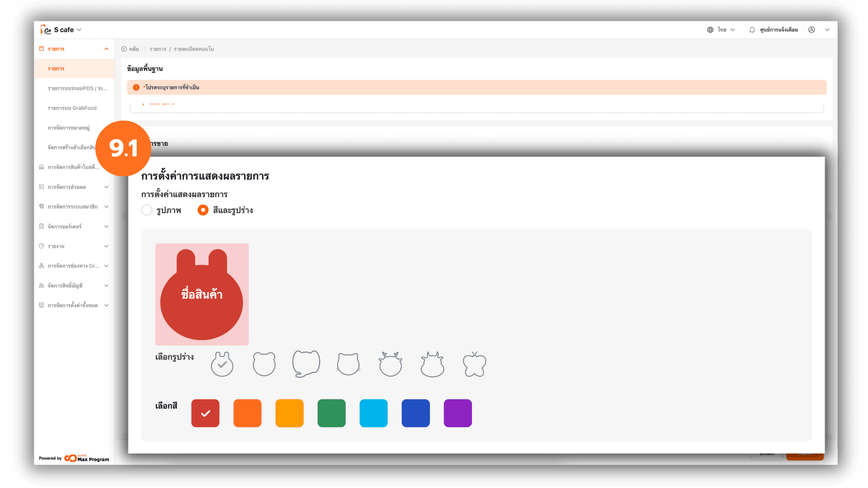Select the รูปภาพ radio option
This screenshot has height=488, width=868.
pos(161,210)
